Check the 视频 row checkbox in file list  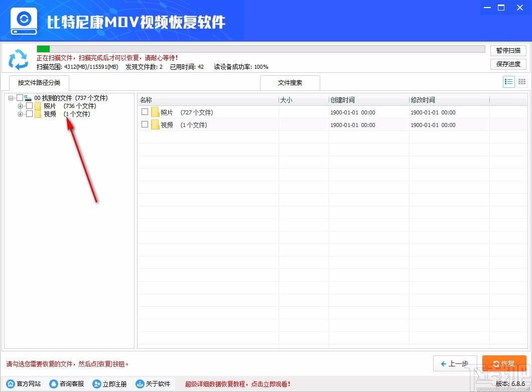[145, 124]
